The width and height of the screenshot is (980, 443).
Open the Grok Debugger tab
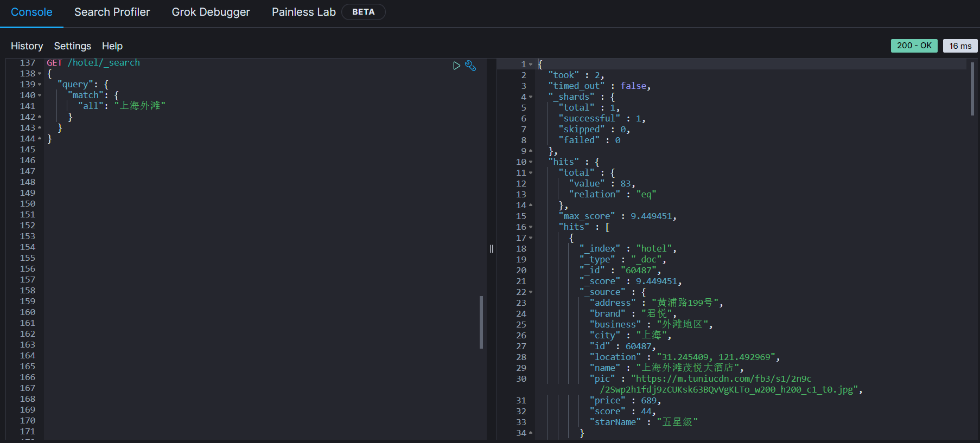pyautogui.click(x=211, y=12)
